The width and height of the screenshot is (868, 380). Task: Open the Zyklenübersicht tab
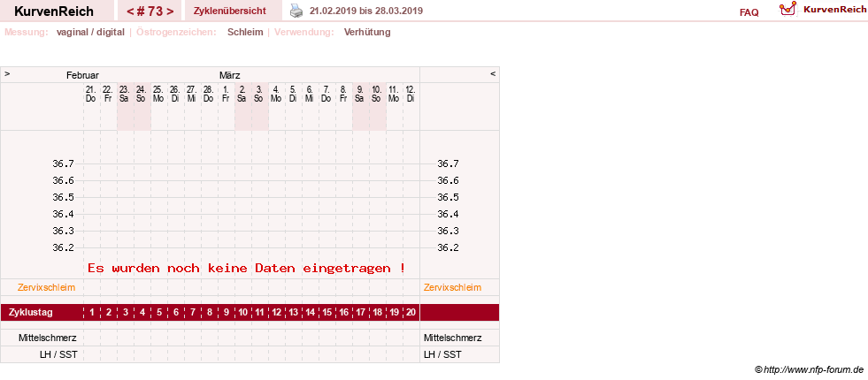coord(229,11)
